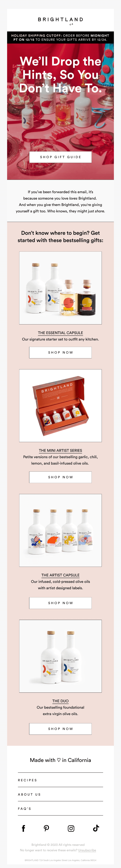
Task: Click Shop Now under Artist Capsule
Action: pyautogui.click(x=60, y=603)
